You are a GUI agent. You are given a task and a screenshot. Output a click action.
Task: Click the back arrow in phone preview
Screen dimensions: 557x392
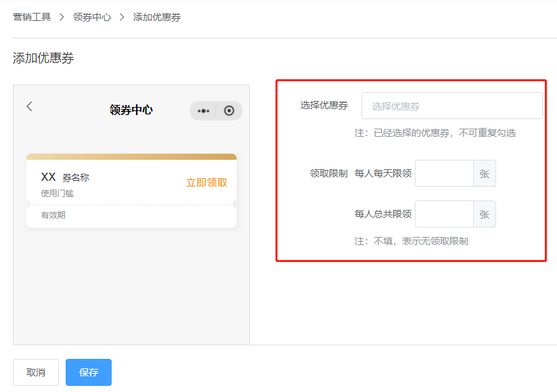(30, 106)
